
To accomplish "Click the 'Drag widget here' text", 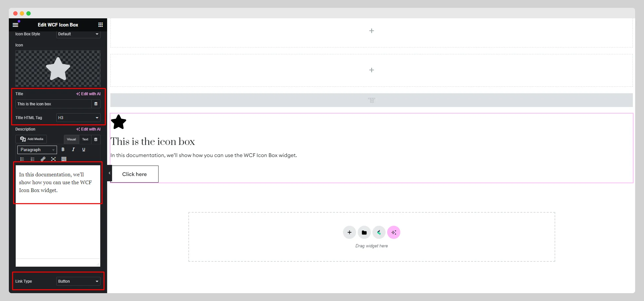I will pyautogui.click(x=371, y=246).
